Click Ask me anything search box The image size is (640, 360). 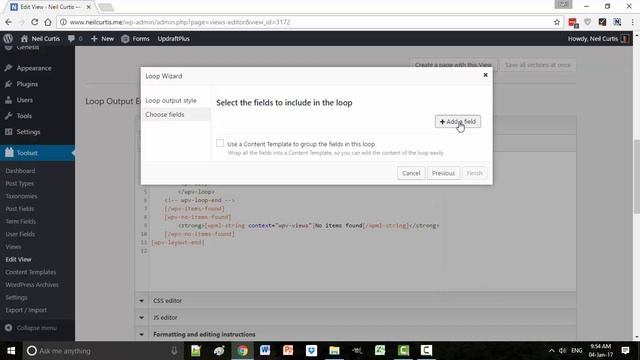(x=102, y=351)
